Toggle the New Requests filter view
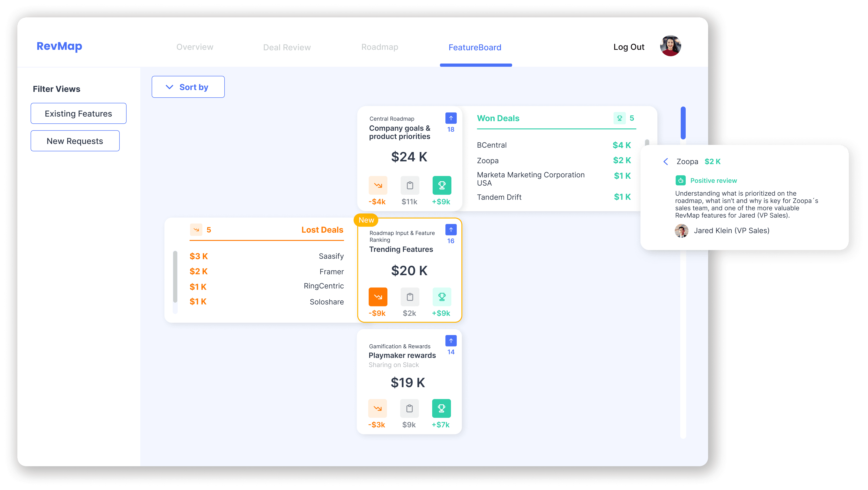Image resolution: width=868 pixels, height=490 pixels. pyautogui.click(x=75, y=141)
